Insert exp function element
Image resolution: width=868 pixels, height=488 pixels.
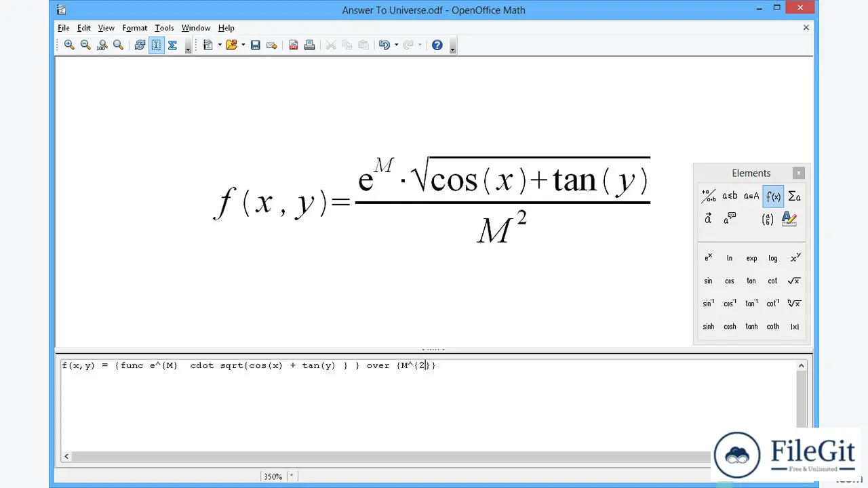[x=751, y=258]
